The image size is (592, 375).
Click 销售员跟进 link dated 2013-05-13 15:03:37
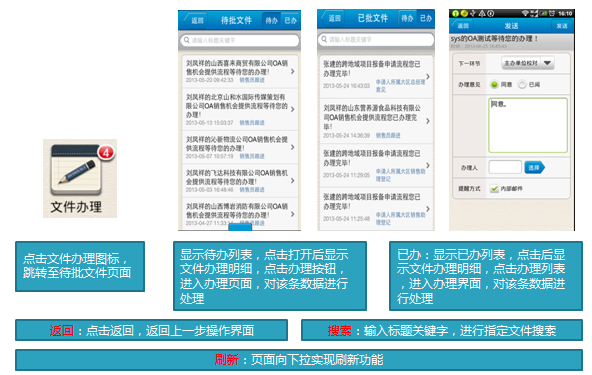click(x=252, y=123)
